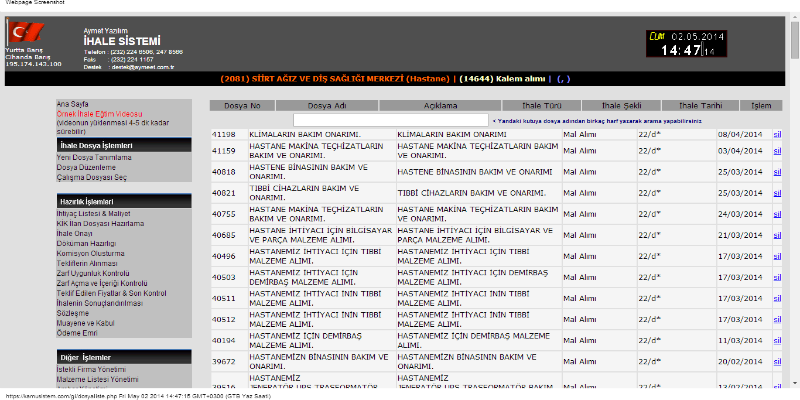Select file number 40194

click(x=223, y=340)
